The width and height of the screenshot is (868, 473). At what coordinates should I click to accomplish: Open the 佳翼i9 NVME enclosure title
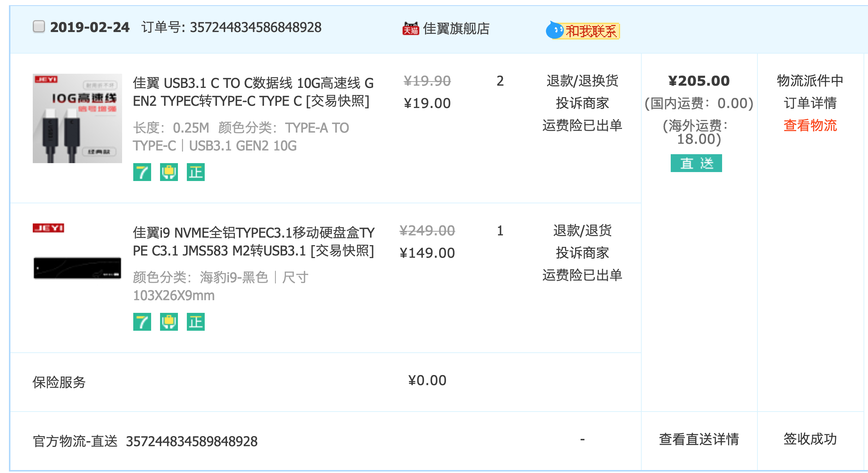tap(254, 242)
